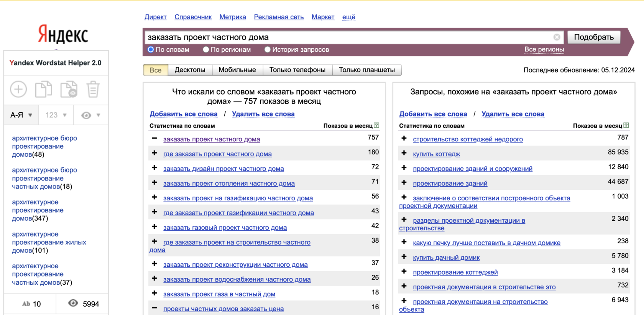Select 'архитектурное бюро проектирование домов(48)' in Helper list

(44, 146)
